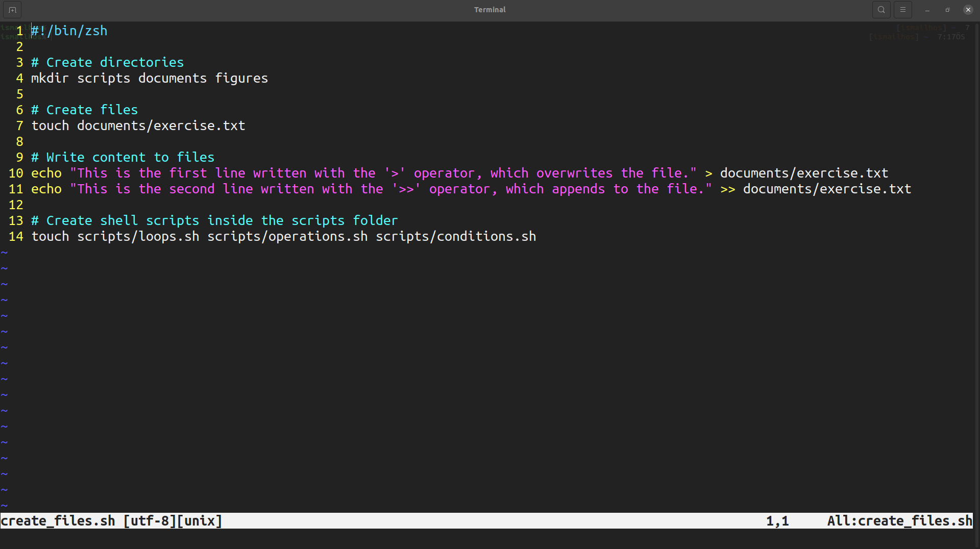Open a new terminal tab with the titlebar icon

coord(12,10)
